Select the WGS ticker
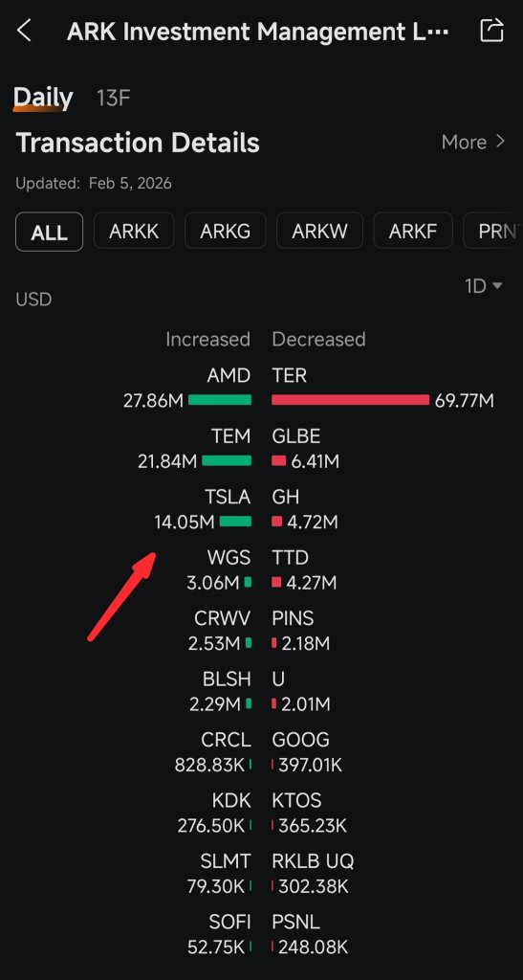The width and height of the screenshot is (523, 980). pos(229,557)
